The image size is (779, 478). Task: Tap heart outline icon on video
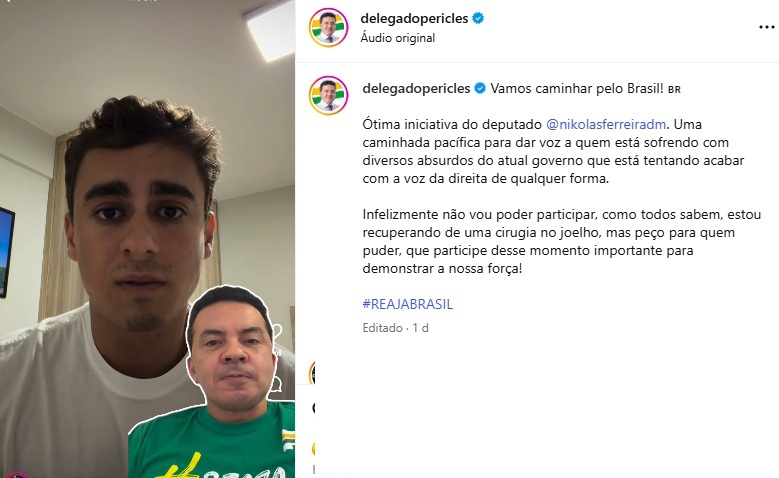(x=277, y=330)
